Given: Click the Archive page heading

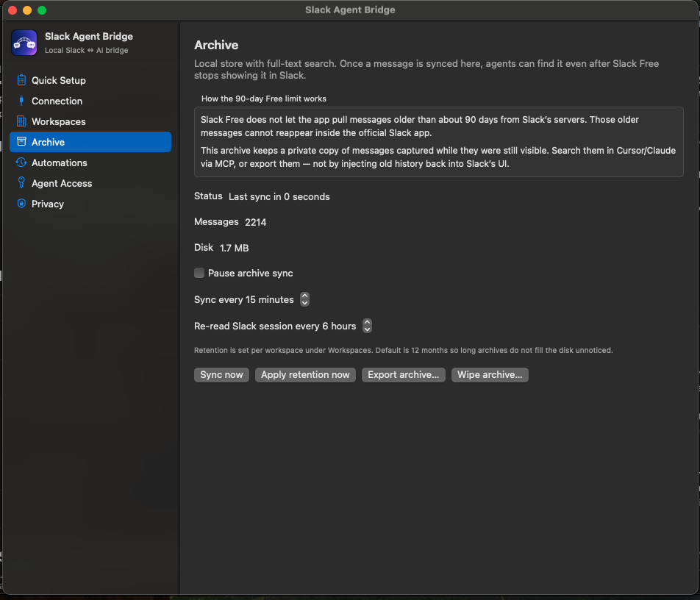Looking at the screenshot, I should point(216,45).
